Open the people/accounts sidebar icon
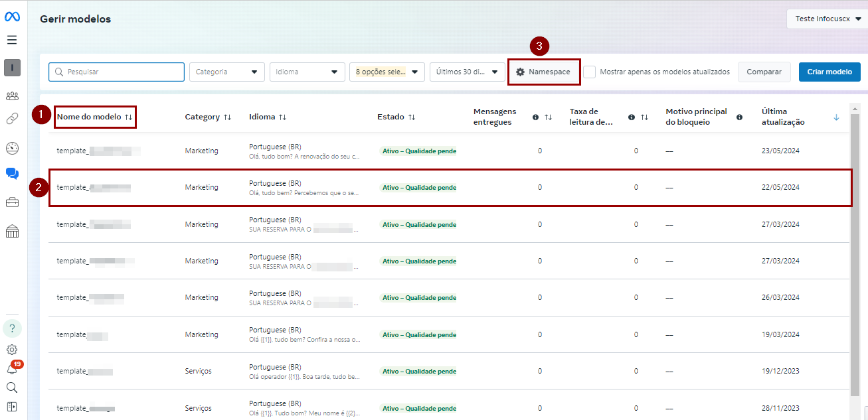Viewport: 868px width, 420px height. 12,96
